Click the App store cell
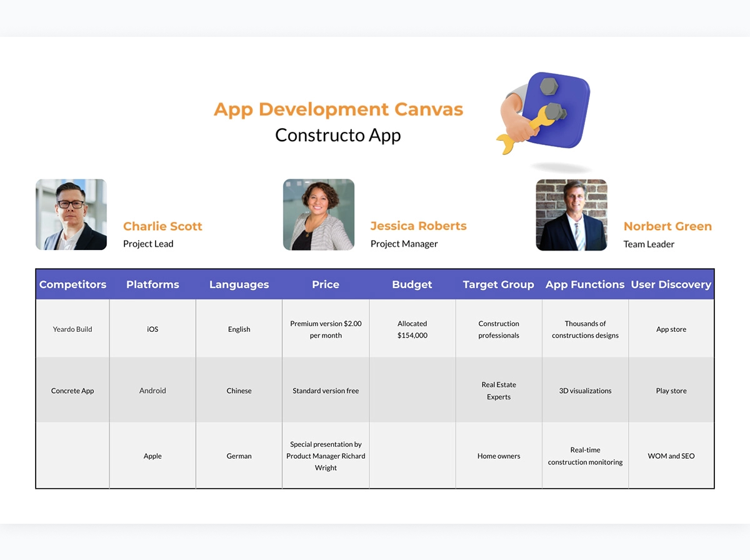The height and width of the screenshot is (560, 750). (x=671, y=329)
